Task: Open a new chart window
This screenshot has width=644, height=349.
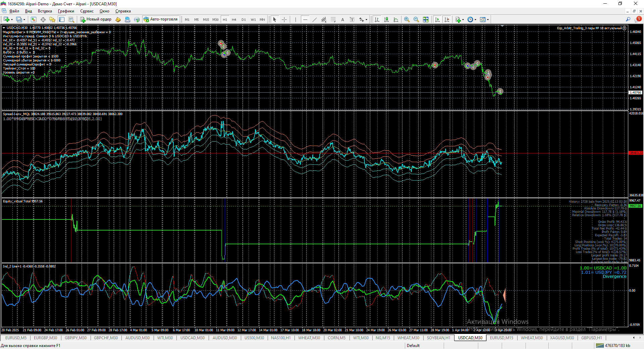Action: coord(6,19)
